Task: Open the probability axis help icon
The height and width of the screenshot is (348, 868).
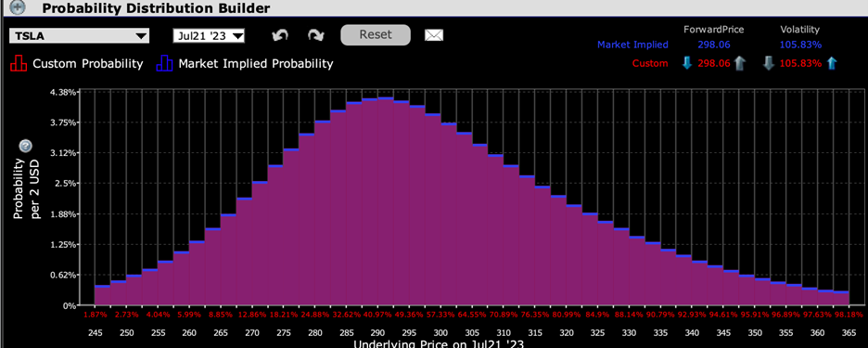Action: [x=25, y=147]
